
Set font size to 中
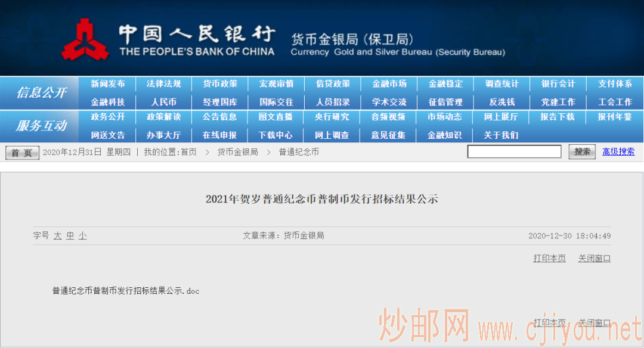pos(70,235)
